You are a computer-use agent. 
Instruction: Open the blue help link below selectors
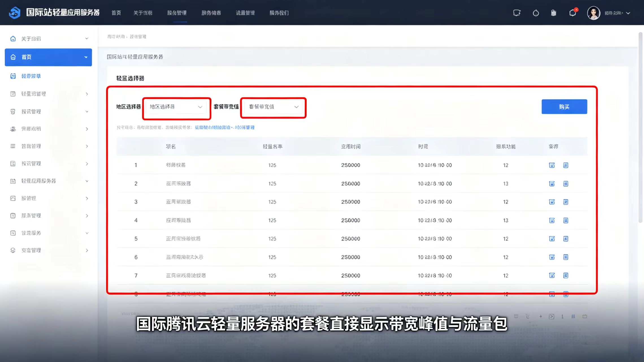click(x=225, y=128)
